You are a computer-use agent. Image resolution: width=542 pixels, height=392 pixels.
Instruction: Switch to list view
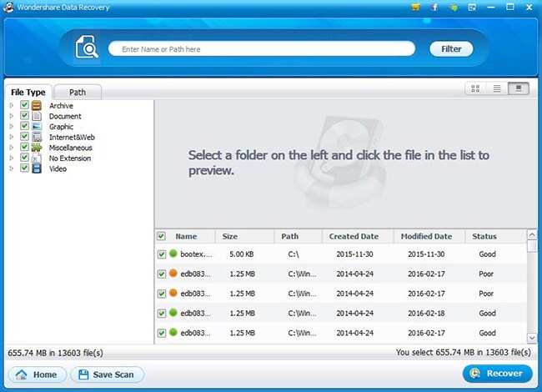click(497, 88)
